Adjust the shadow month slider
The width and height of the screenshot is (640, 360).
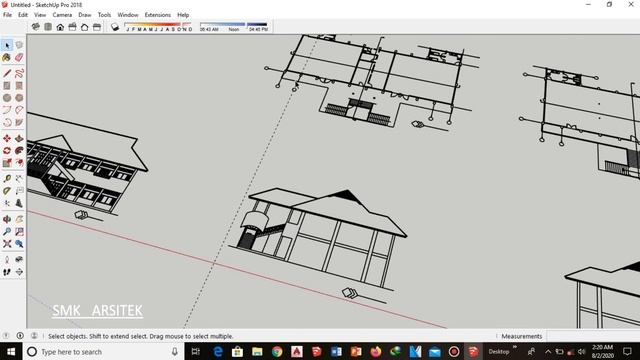coord(158,27)
